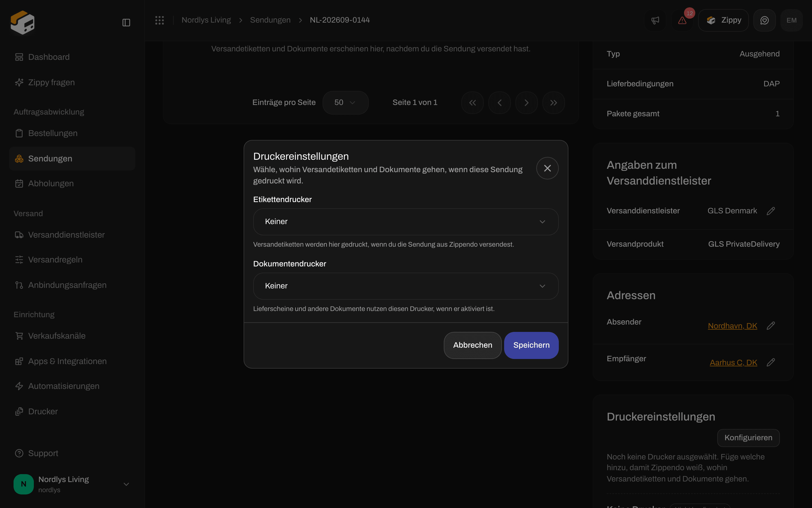Close the Druckereinstellungen dialog with X
The height and width of the screenshot is (508, 812).
(x=547, y=168)
